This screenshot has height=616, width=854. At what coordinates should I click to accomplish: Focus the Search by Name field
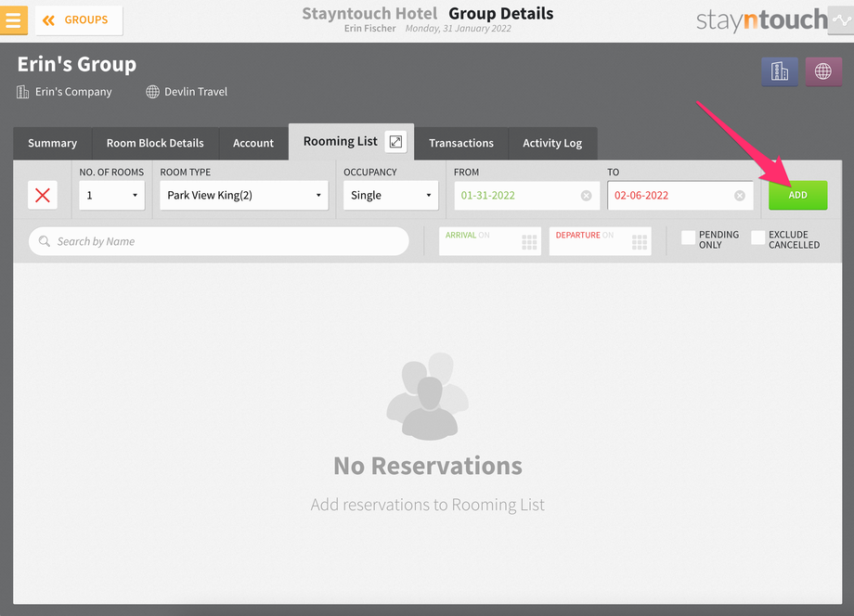(219, 241)
